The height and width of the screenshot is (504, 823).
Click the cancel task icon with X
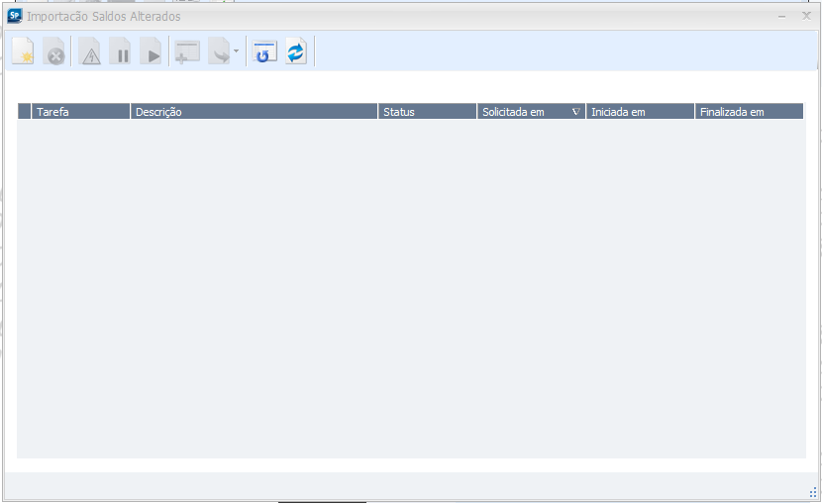pos(54,51)
